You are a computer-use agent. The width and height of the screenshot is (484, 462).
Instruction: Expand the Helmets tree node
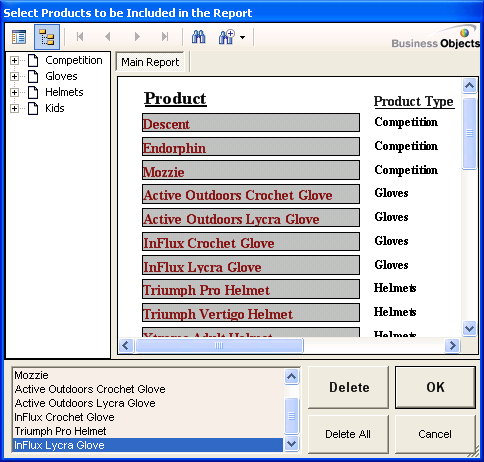[14, 92]
